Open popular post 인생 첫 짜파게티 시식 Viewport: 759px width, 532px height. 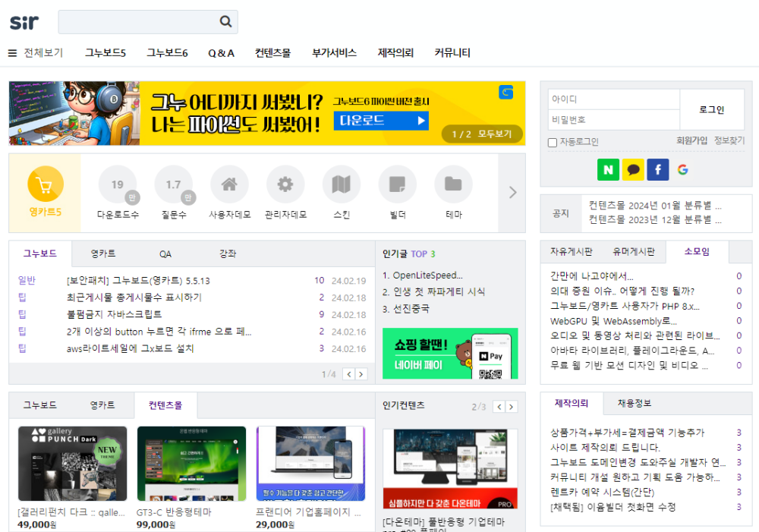point(439,291)
